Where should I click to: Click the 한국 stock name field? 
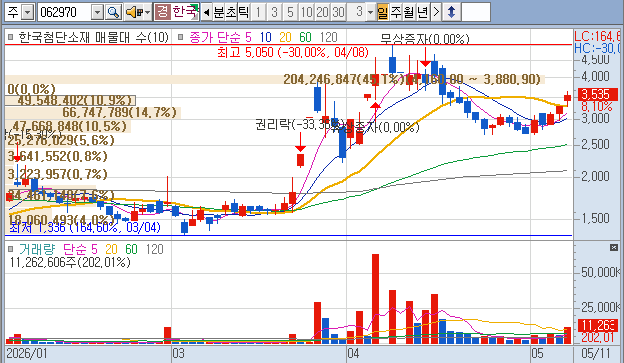185,12
